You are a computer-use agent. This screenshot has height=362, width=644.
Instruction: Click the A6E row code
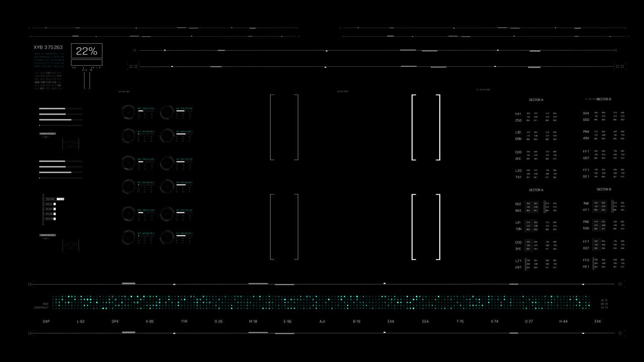tap(518, 211)
